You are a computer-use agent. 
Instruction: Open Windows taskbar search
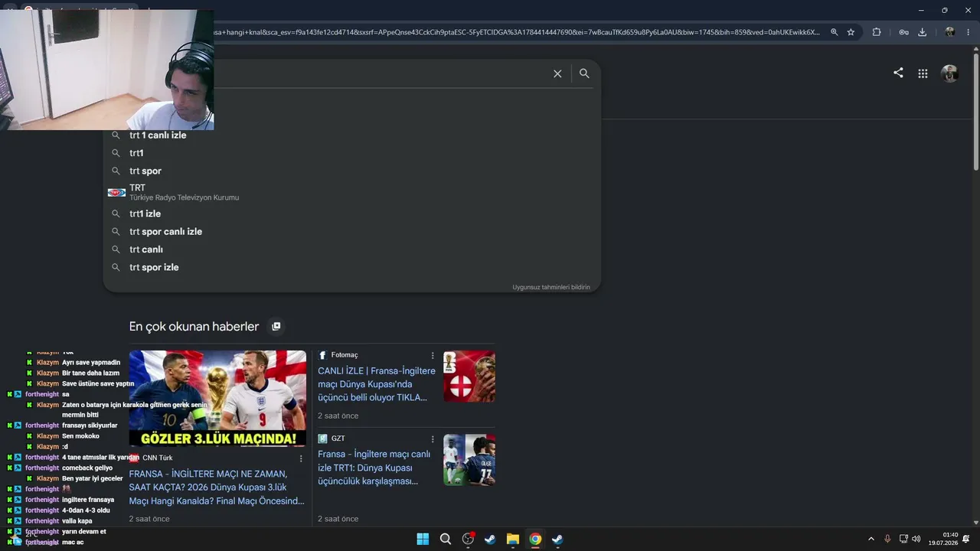[x=445, y=539]
